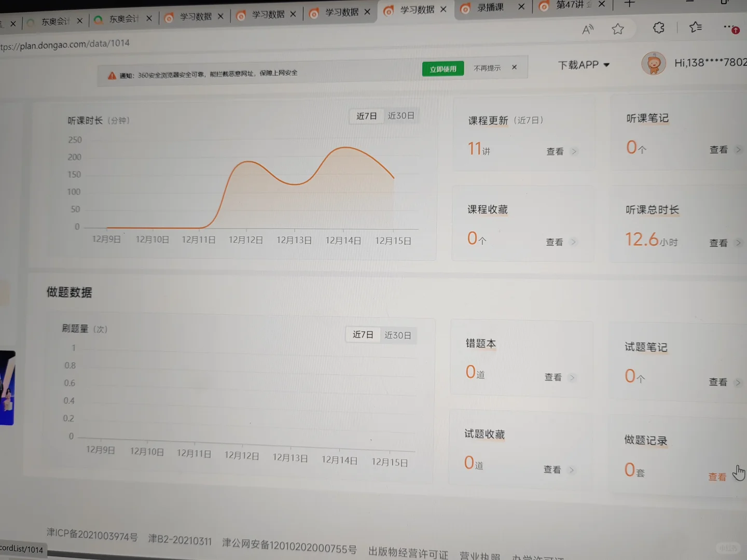Open the browser extensions puzzle icon

tap(658, 27)
